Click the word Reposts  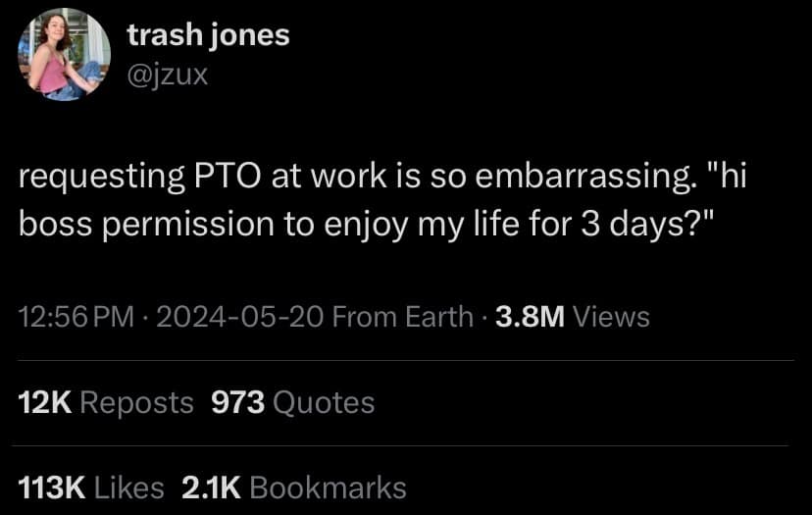point(136,402)
